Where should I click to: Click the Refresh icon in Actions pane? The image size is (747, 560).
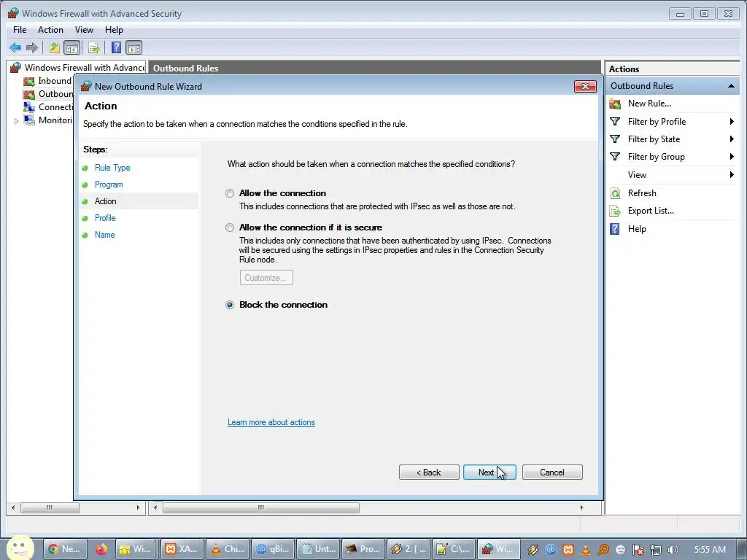click(615, 192)
